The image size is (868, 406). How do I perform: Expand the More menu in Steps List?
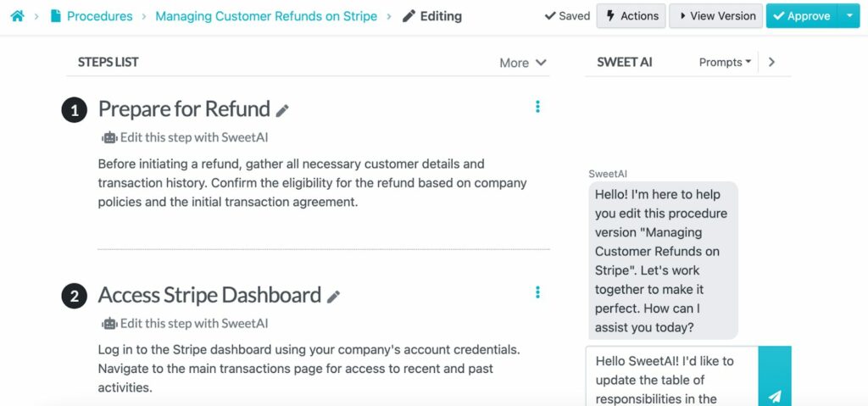point(523,63)
